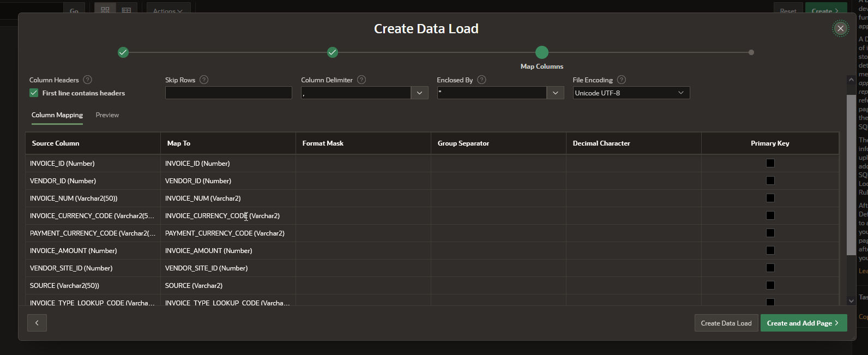868x355 pixels.
Task: Open help for Column Headers
Action: click(87, 80)
